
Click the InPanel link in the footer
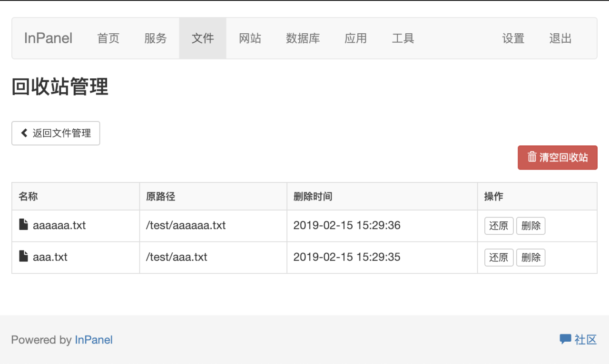point(94,339)
